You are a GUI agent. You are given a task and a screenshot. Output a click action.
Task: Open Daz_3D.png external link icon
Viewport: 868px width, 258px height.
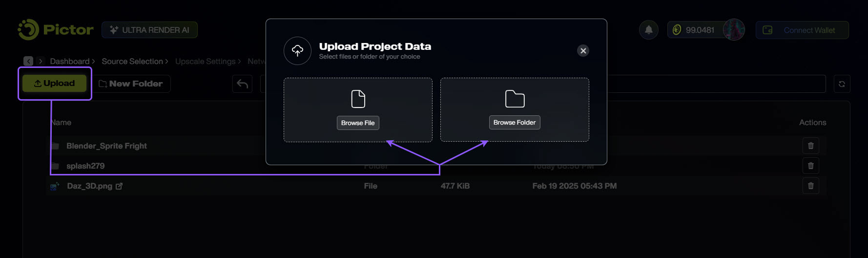tap(119, 186)
